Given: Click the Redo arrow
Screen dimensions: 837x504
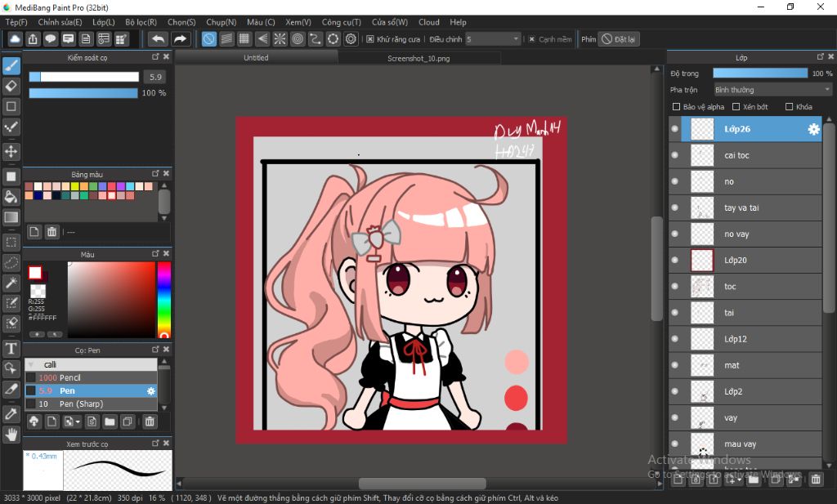Looking at the screenshot, I should [x=181, y=39].
